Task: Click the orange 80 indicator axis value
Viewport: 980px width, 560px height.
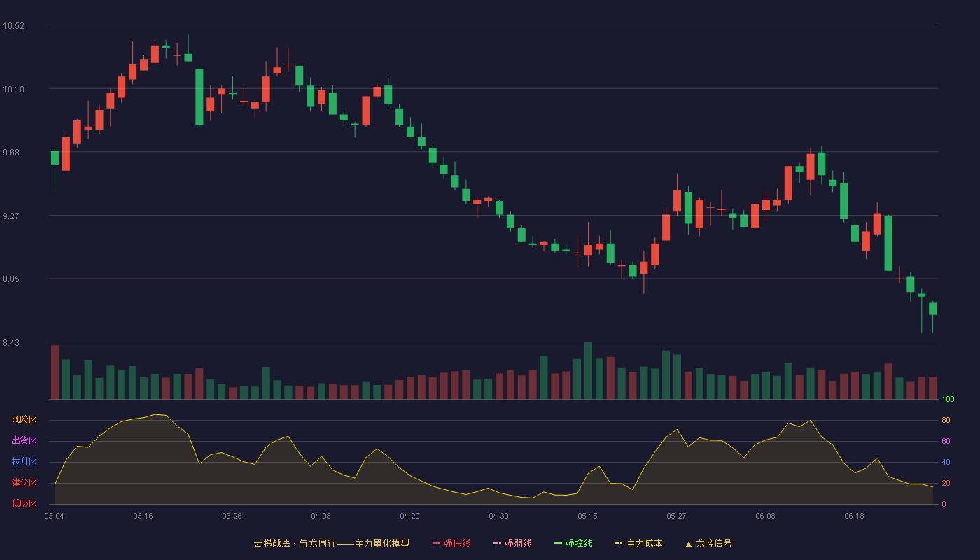Action: (946, 421)
